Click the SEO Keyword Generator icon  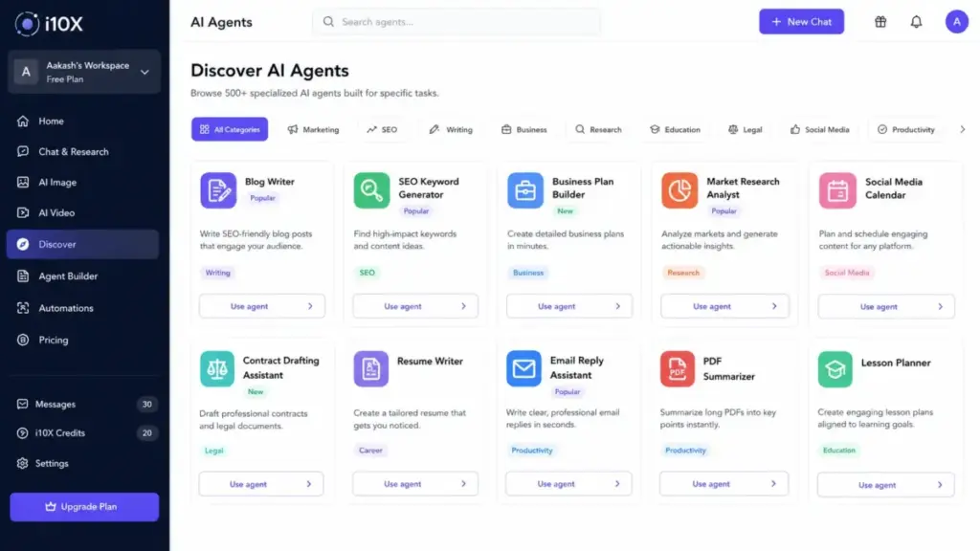click(371, 190)
